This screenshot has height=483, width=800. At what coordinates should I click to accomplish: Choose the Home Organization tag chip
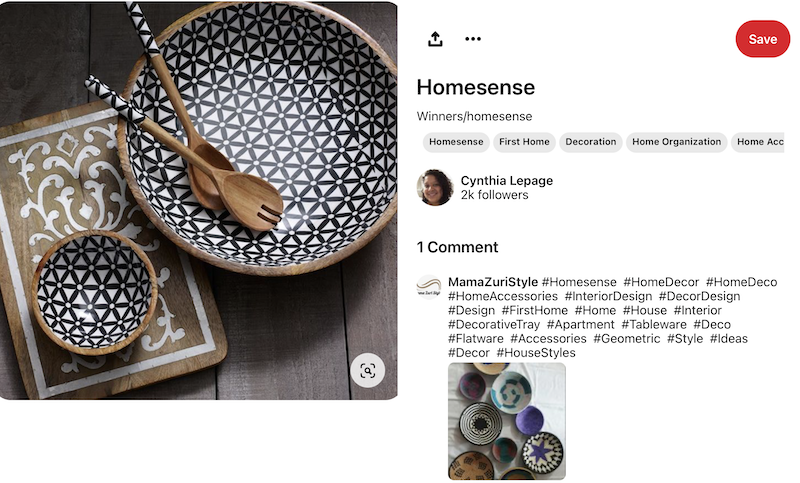point(677,142)
